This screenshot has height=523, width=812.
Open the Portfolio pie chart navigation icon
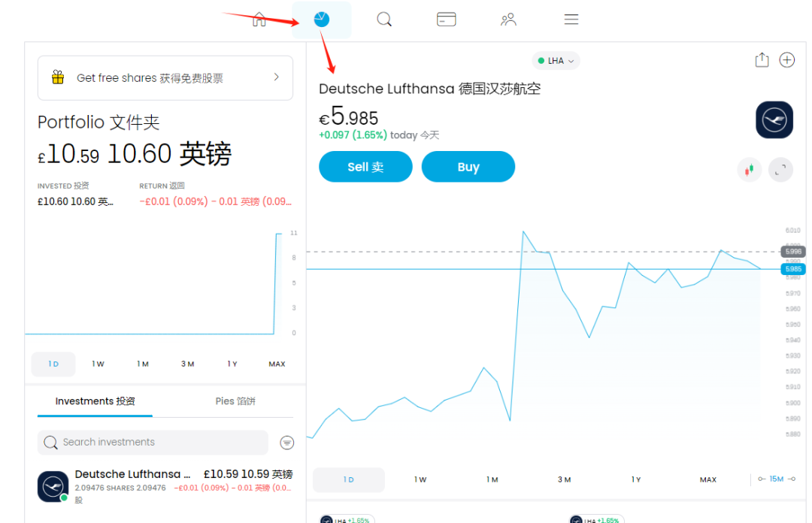pyautogui.click(x=322, y=20)
